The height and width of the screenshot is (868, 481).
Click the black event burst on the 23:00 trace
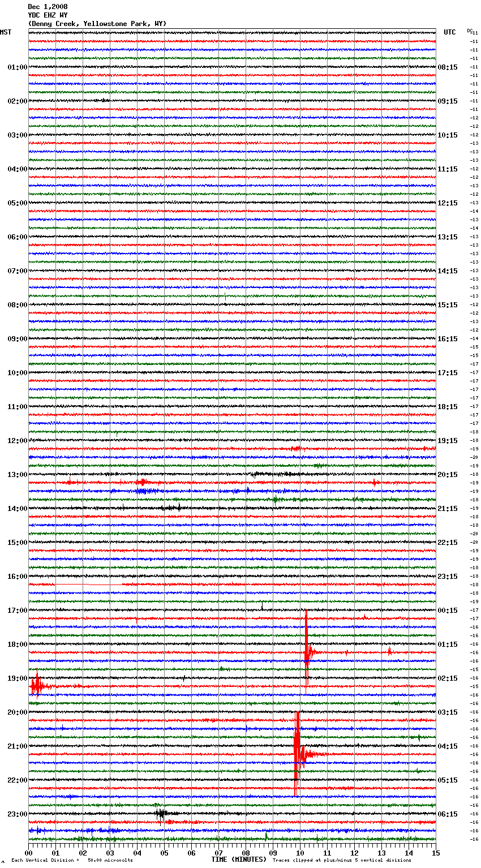pos(161,814)
